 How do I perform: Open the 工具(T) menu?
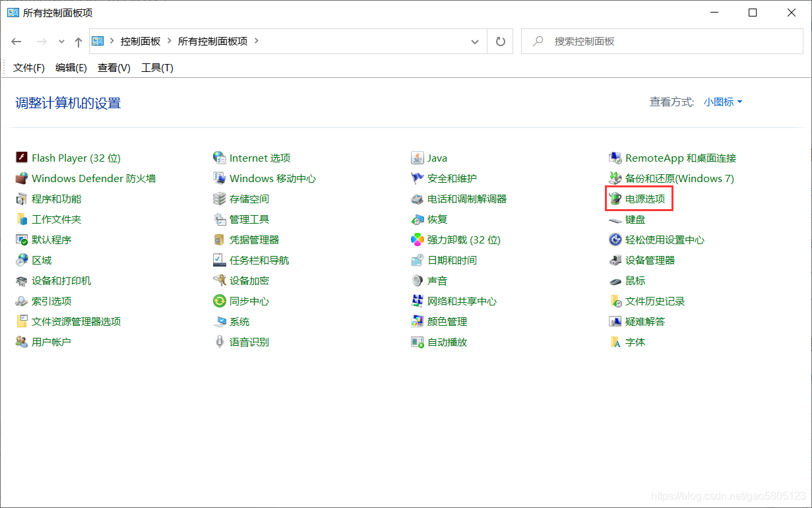pos(157,67)
